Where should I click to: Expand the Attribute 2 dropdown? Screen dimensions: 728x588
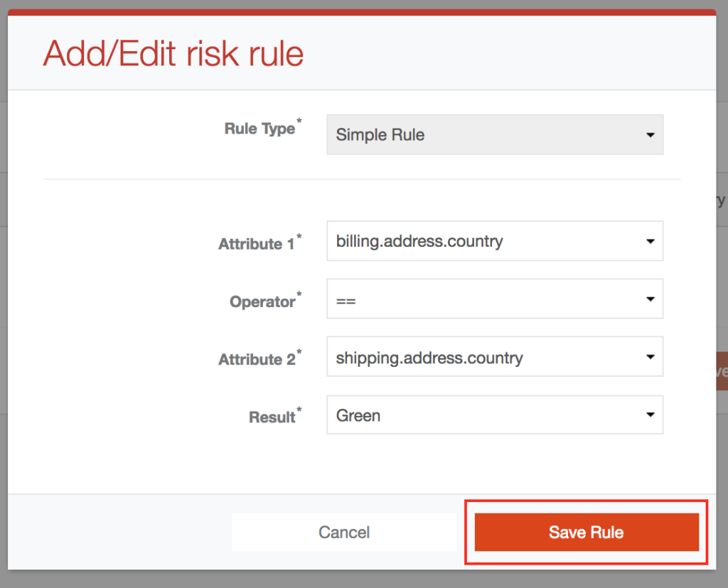(x=495, y=357)
